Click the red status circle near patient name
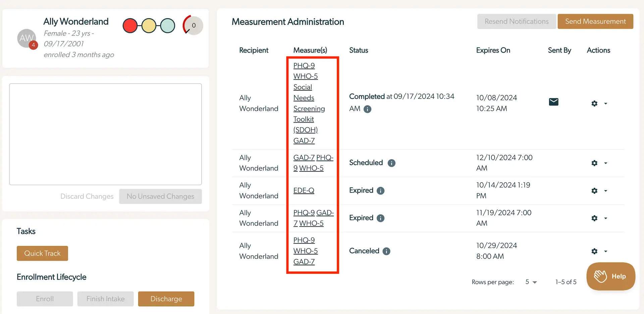 130,25
